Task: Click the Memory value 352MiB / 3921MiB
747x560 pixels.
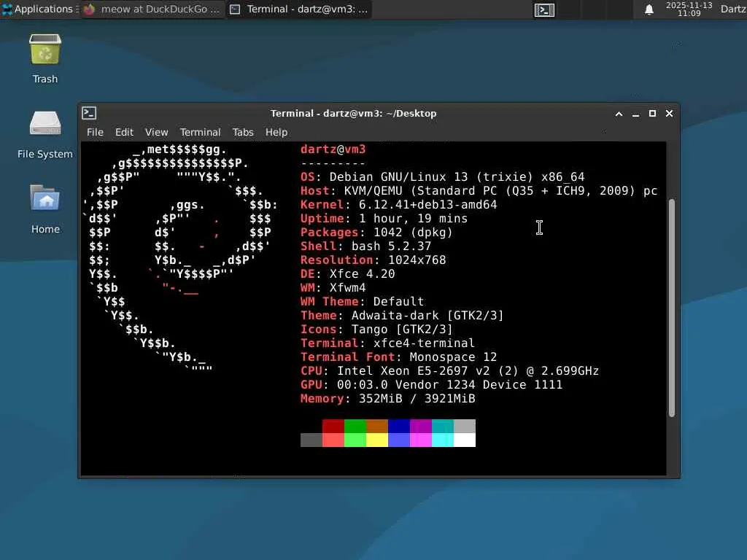Action: coord(417,399)
